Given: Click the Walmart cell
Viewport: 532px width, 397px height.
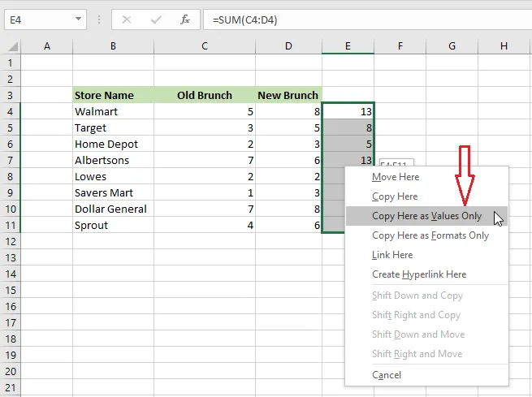Looking at the screenshot, I should pyautogui.click(x=114, y=111).
